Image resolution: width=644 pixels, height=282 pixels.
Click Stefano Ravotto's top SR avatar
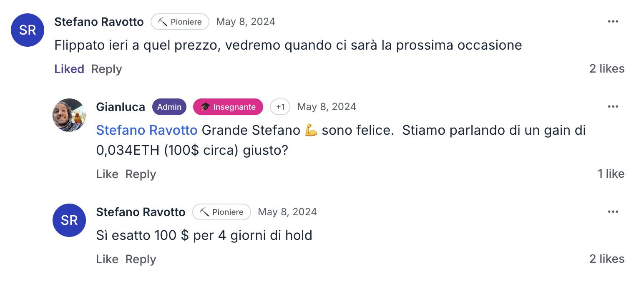click(28, 30)
